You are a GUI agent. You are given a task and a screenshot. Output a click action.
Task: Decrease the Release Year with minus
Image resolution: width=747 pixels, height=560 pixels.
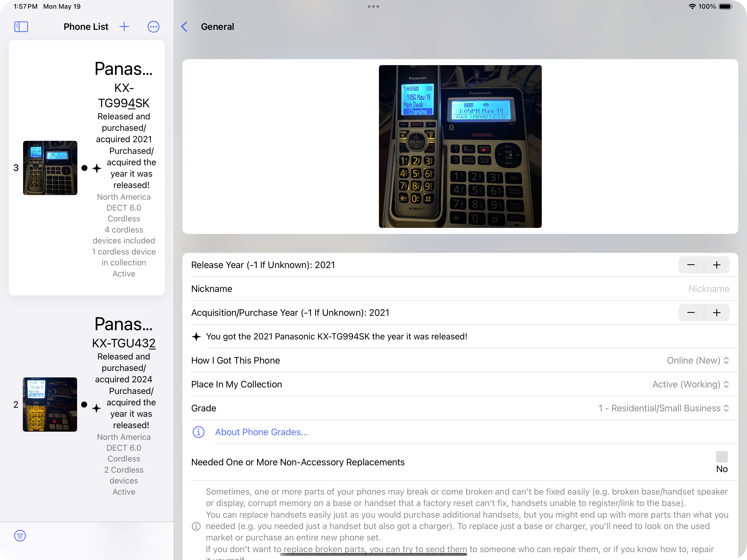tap(691, 265)
